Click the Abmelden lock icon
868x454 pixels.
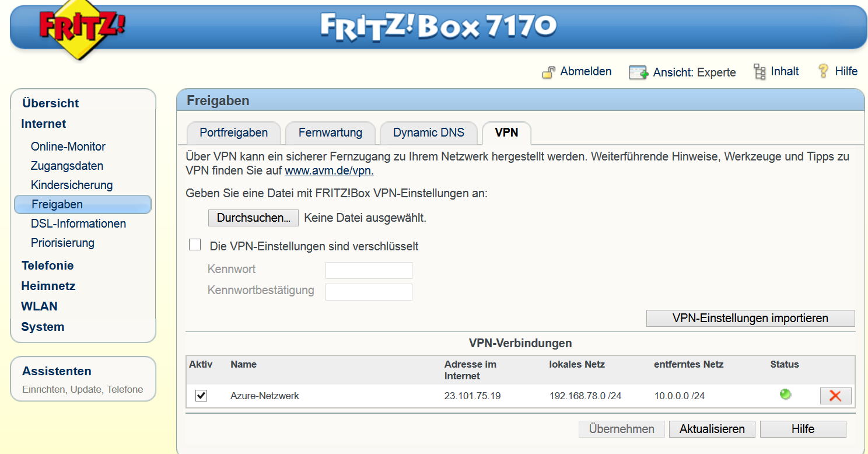pyautogui.click(x=548, y=72)
